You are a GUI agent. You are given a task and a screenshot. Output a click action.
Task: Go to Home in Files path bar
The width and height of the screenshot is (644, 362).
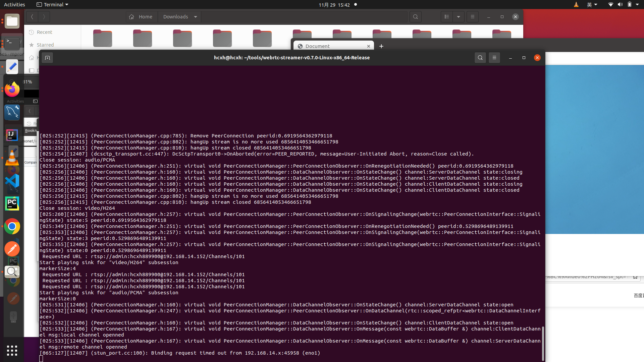pos(141,17)
